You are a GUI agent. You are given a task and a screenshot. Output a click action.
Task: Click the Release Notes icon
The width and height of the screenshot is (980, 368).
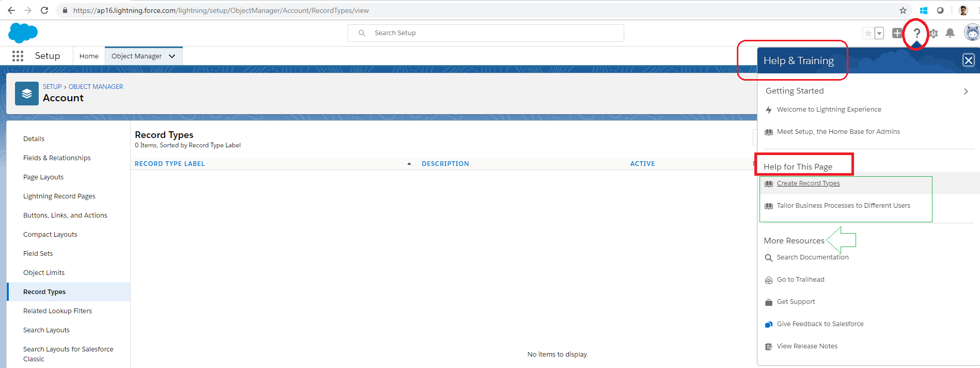click(768, 347)
